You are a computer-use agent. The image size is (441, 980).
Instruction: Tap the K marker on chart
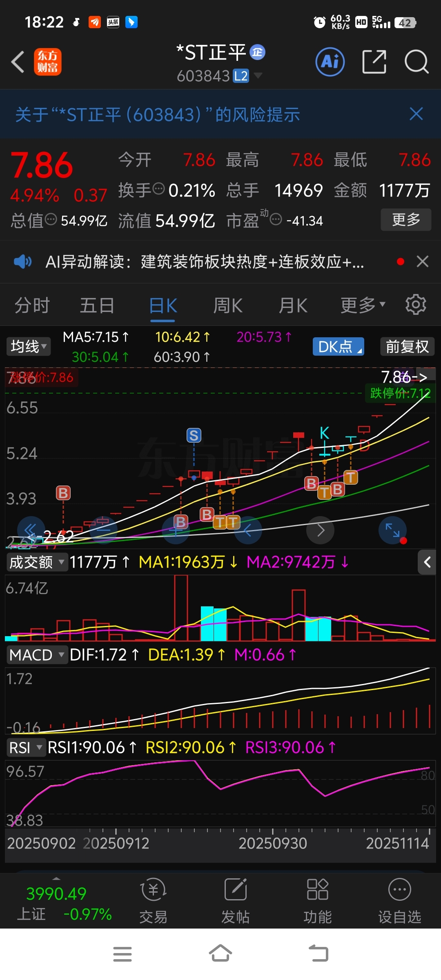[x=325, y=432]
